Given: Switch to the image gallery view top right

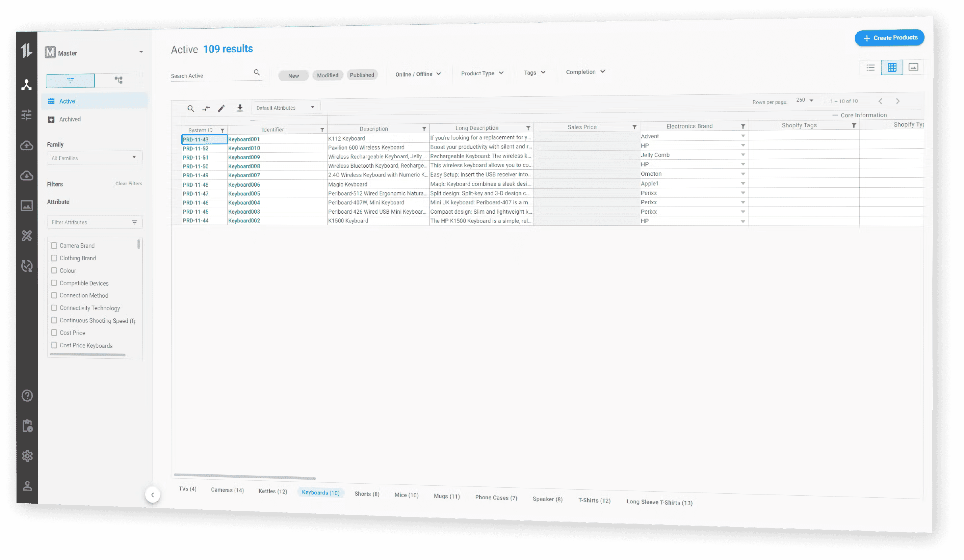Looking at the screenshot, I should (x=914, y=67).
